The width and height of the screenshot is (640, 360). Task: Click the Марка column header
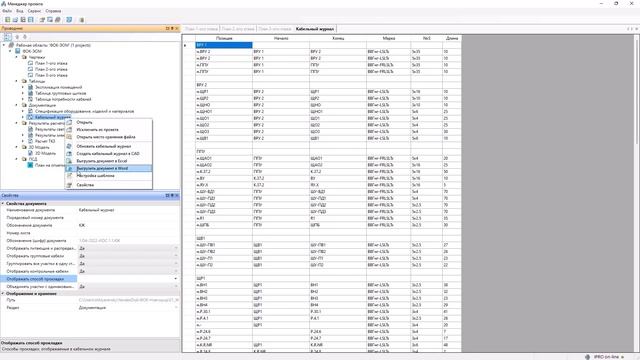pyautogui.click(x=389, y=38)
